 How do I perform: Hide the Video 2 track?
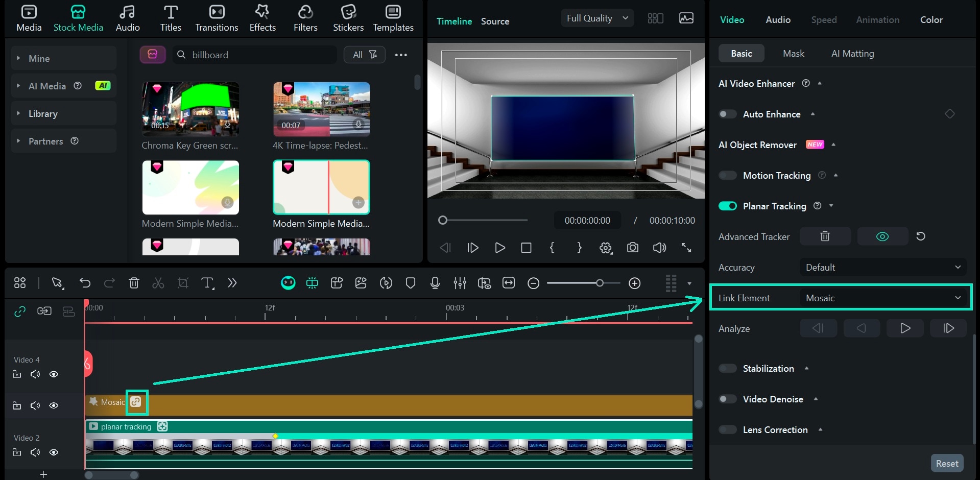(54, 452)
